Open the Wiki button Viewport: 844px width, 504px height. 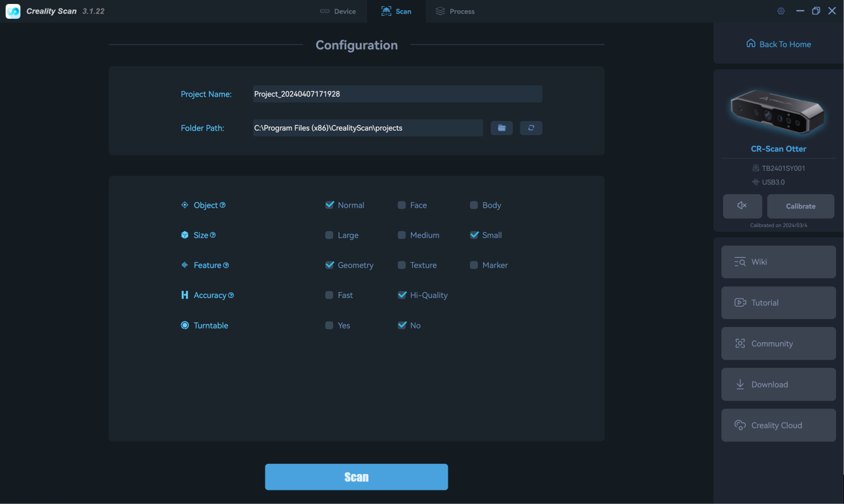point(779,262)
